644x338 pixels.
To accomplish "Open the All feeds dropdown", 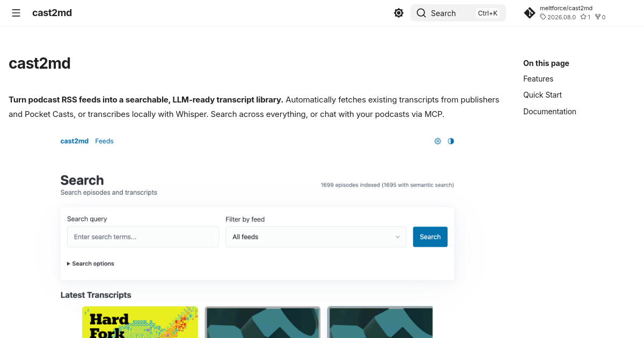I will [316, 237].
